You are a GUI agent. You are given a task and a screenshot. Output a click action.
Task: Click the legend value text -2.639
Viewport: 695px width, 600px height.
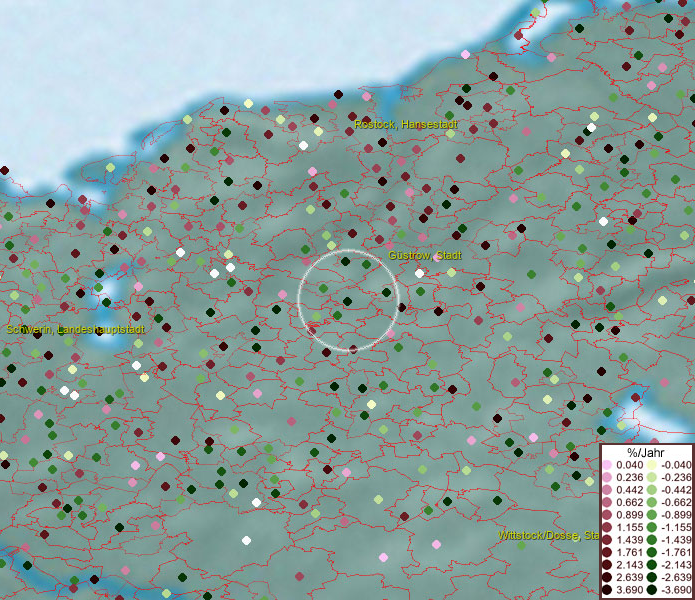click(676, 577)
